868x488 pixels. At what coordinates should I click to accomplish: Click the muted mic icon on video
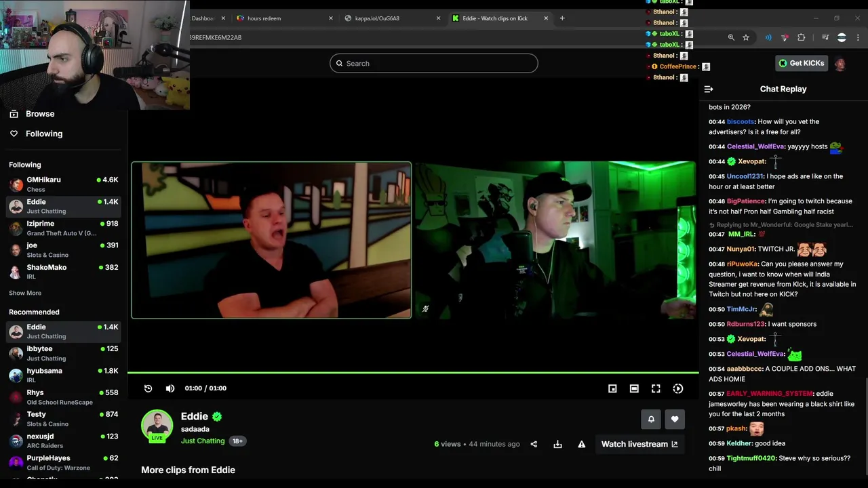(425, 309)
